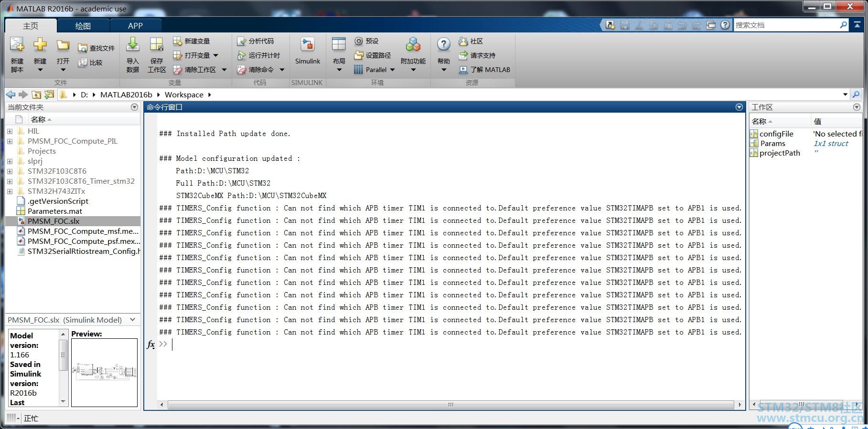Click the up-one-level folder icon
The height and width of the screenshot is (429, 868).
[36, 94]
